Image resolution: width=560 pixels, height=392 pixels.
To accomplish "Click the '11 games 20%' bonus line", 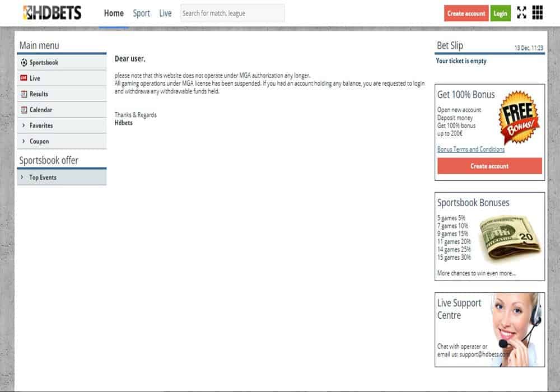I will [454, 242].
